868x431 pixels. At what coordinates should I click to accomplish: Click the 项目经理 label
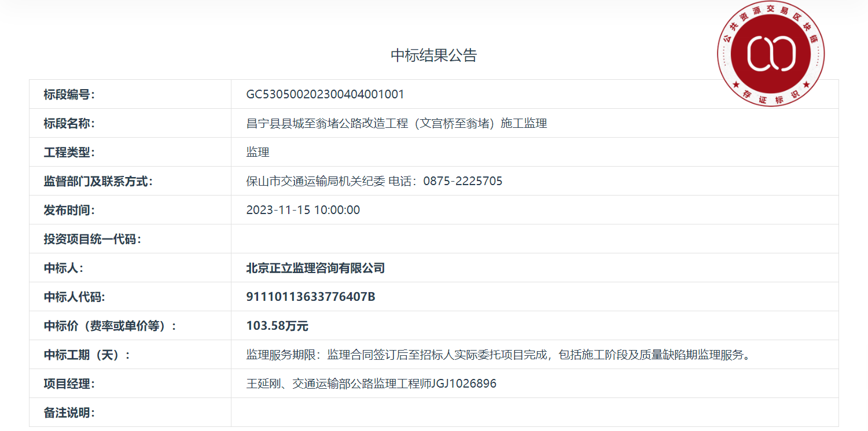coord(69,384)
